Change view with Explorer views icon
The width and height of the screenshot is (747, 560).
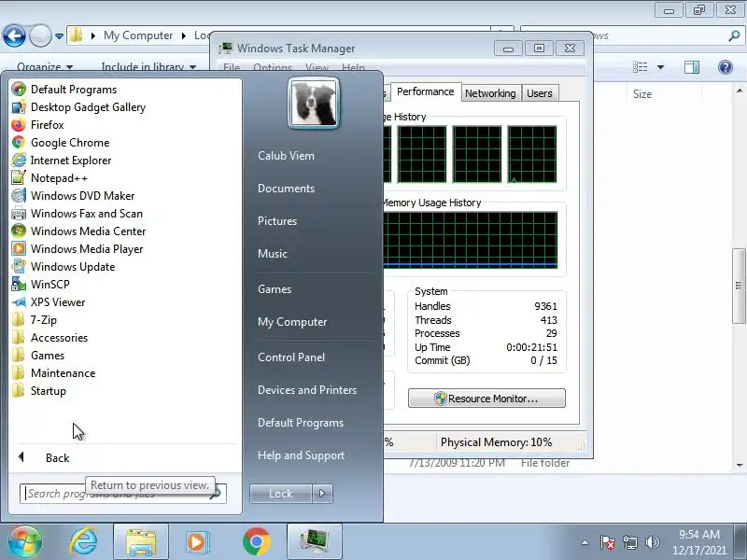[640, 67]
